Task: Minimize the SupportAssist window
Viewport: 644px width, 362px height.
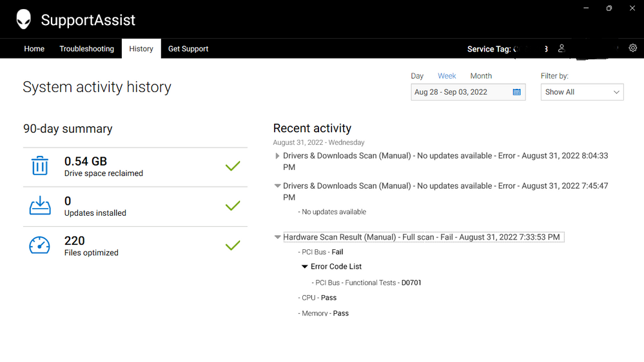Action: coord(586,8)
